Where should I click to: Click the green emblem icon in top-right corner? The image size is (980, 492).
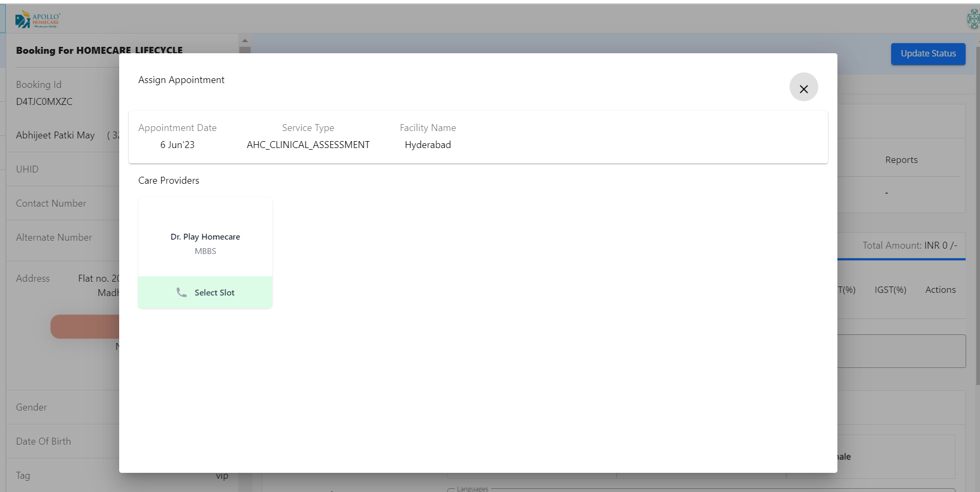coord(972,19)
